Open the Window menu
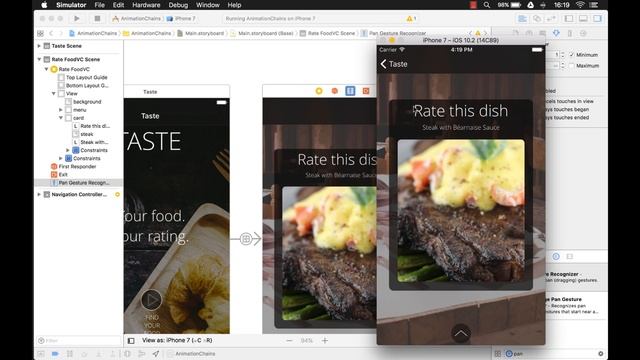640x360 pixels. (x=208, y=5)
